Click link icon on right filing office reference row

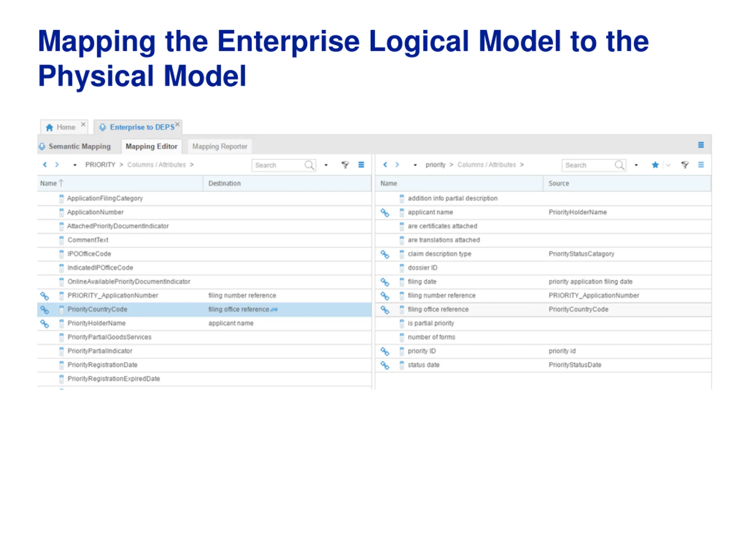pyautogui.click(x=385, y=310)
